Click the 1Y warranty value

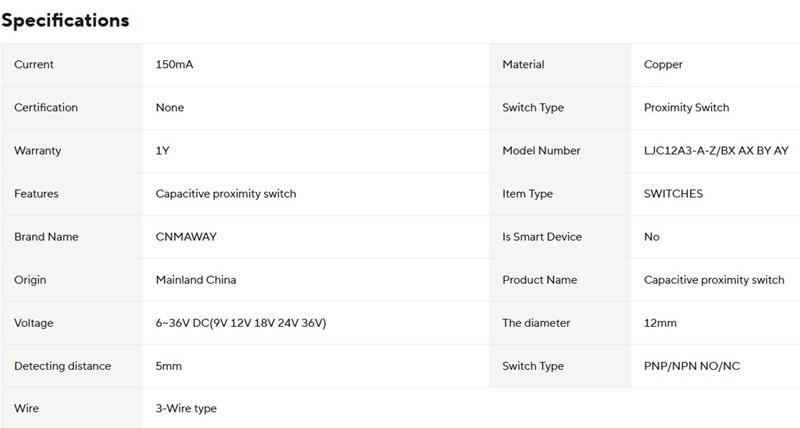pyautogui.click(x=162, y=150)
